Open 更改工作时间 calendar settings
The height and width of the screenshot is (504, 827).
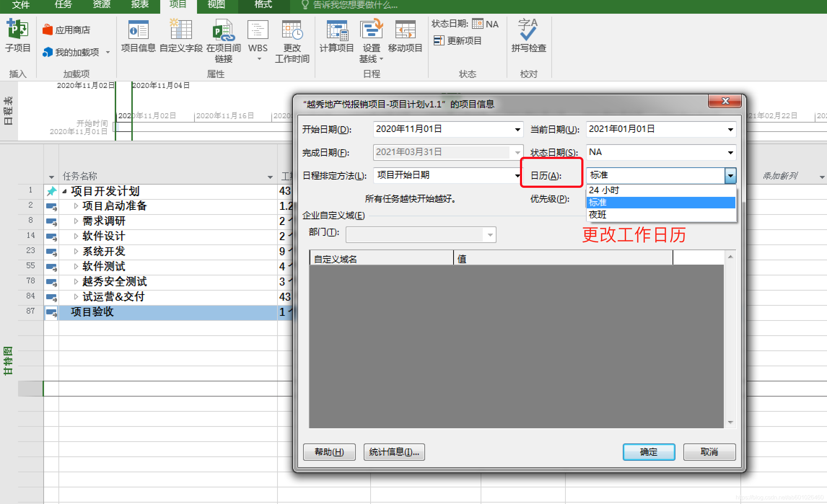pyautogui.click(x=292, y=41)
